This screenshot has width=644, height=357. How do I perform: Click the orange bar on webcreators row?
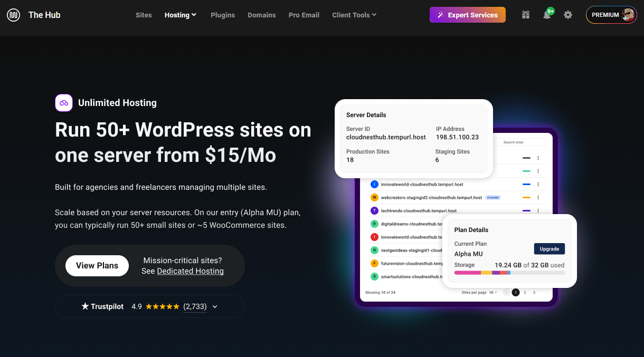pos(526,197)
